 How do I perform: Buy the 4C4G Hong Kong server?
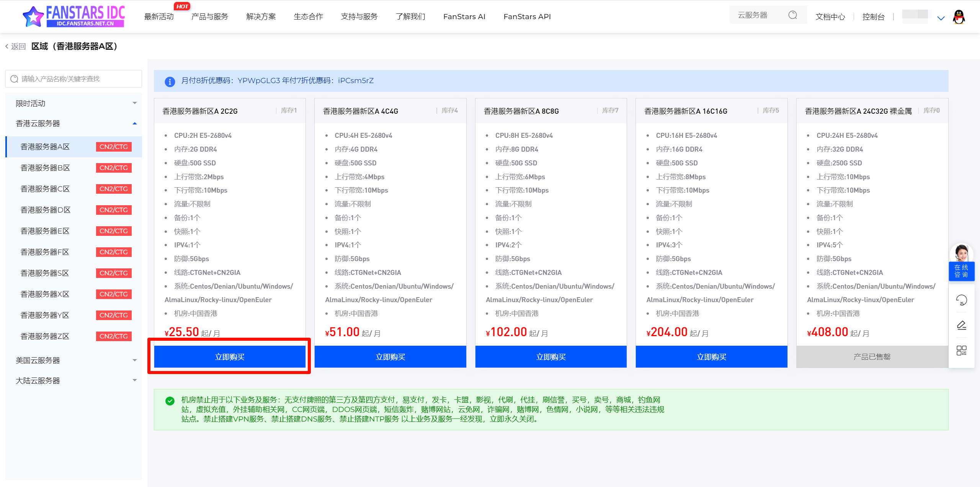point(390,357)
